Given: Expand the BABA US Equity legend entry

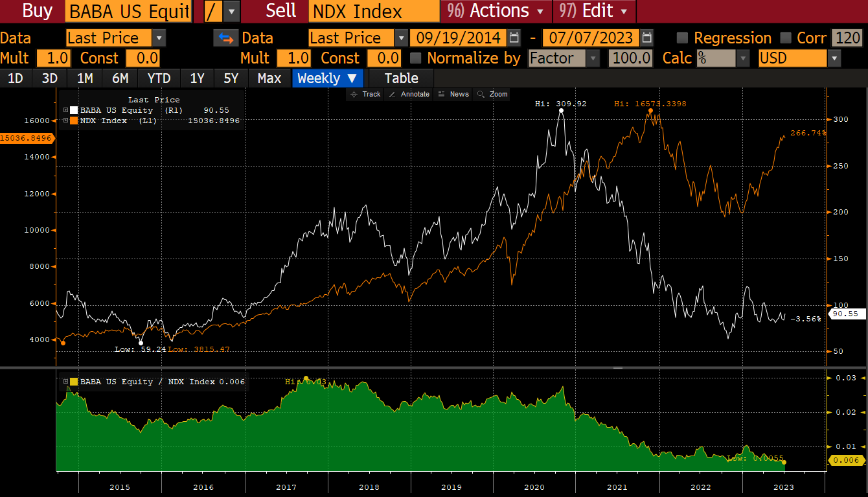Looking at the screenshot, I should pyautogui.click(x=65, y=111).
